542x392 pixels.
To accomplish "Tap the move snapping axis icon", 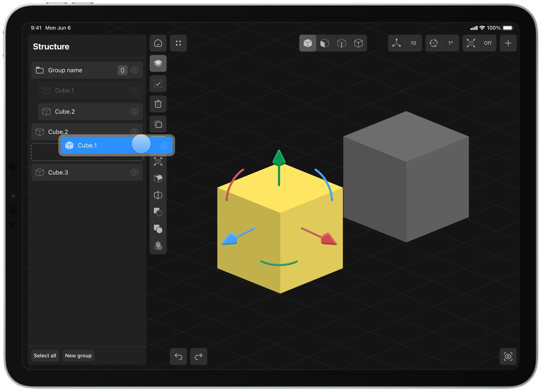I will [397, 43].
